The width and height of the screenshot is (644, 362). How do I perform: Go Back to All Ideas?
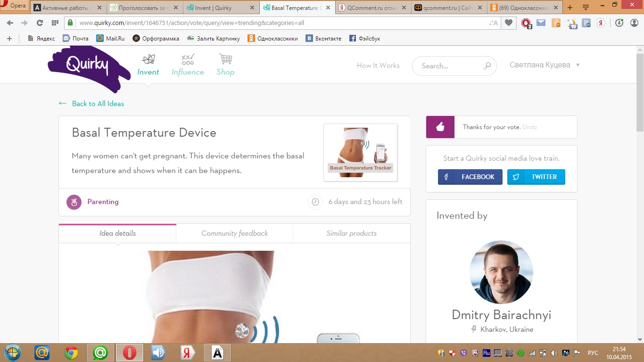(91, 104)
